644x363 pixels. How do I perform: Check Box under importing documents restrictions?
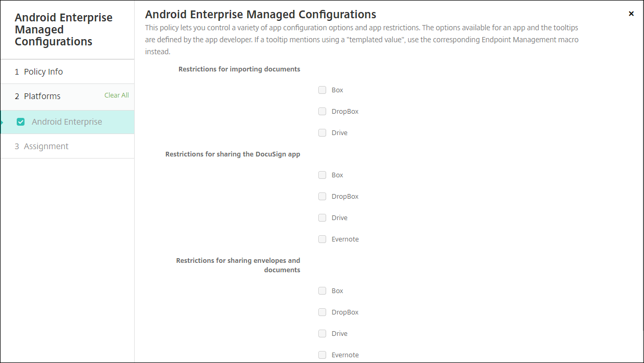click(322, 90)
